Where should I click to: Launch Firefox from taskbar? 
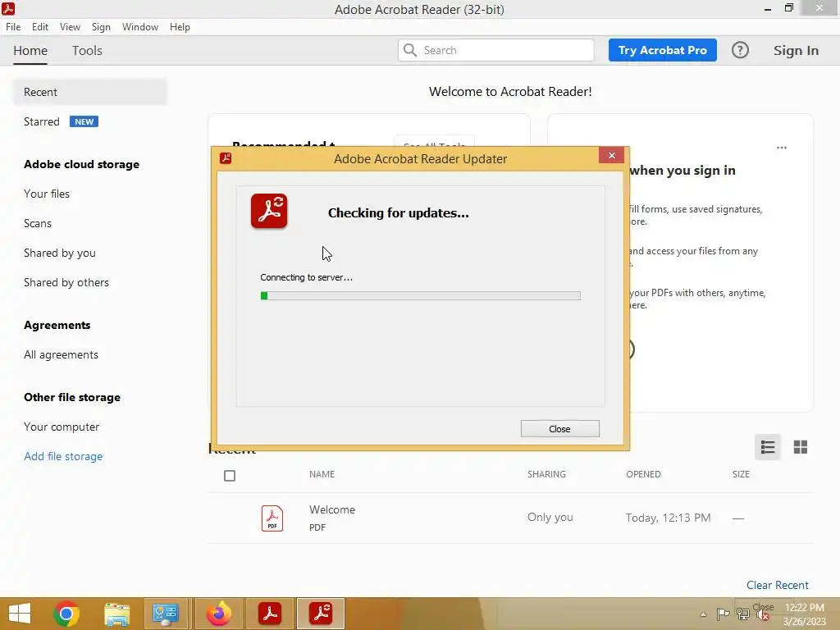click(x=218, y=614)
